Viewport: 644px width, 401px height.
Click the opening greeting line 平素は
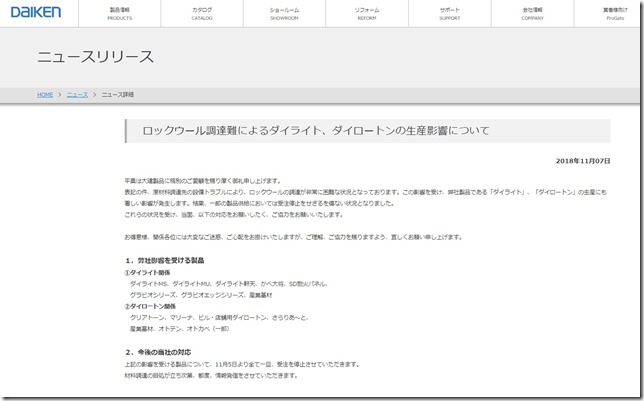click(203, 181)
